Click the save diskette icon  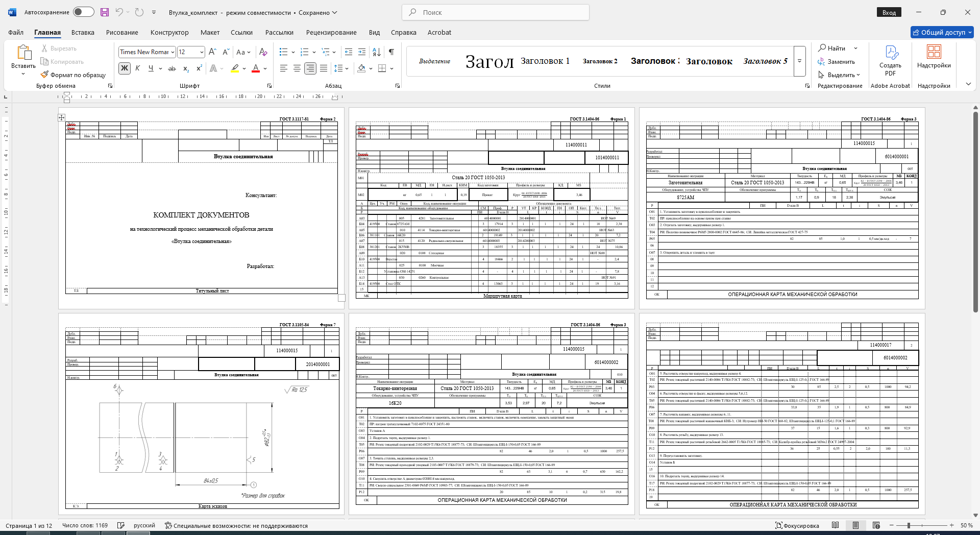click(105, 12)
